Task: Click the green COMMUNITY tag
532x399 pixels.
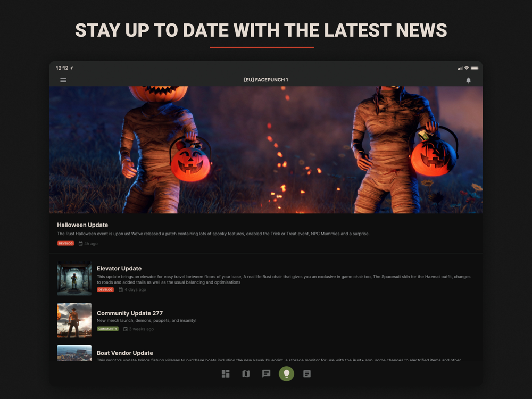Action: point(107,329)
